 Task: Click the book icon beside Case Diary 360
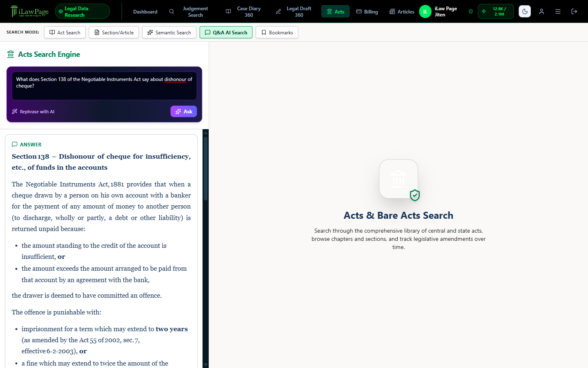click(x=228, y=11)
